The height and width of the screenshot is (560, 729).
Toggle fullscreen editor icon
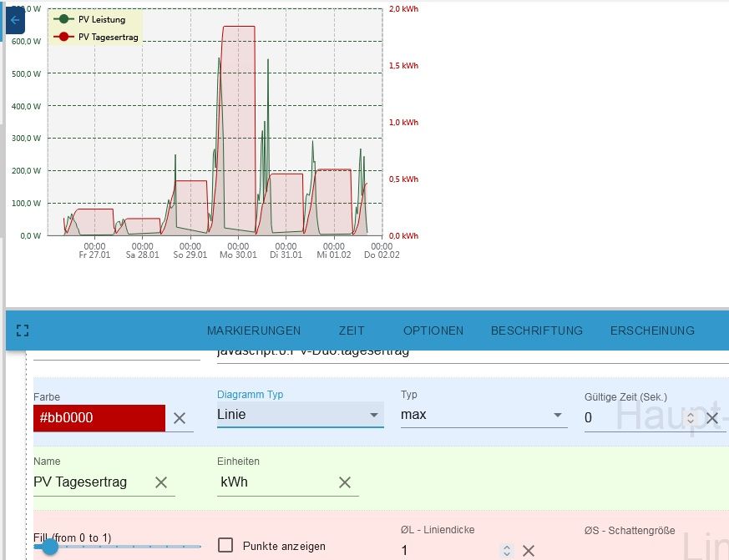(23, 330)
